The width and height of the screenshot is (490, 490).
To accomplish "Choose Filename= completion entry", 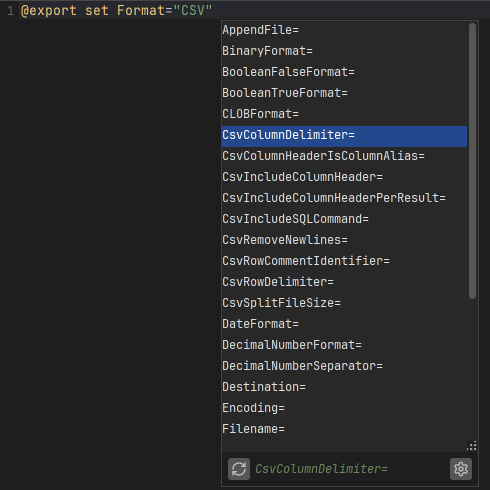I will [344, 429].
